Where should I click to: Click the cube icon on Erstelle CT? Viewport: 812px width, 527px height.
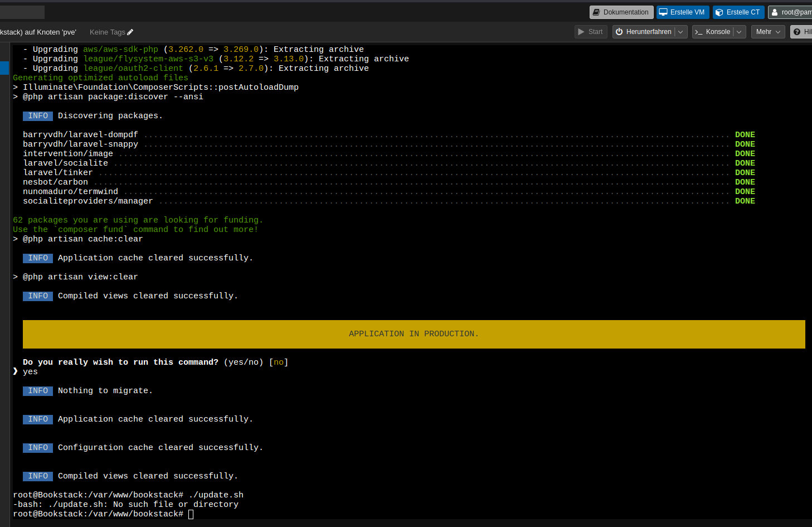tap(719, 12)
